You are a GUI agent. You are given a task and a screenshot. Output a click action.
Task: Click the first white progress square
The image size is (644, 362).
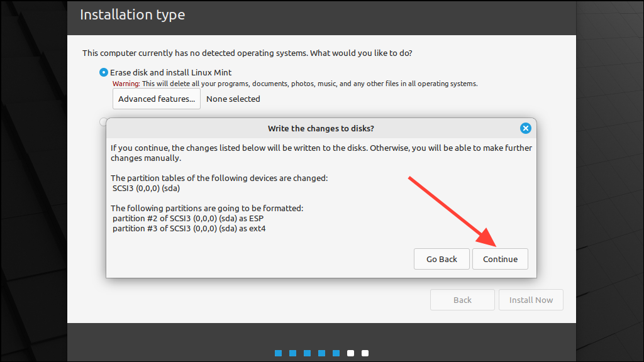click(350, 353)
